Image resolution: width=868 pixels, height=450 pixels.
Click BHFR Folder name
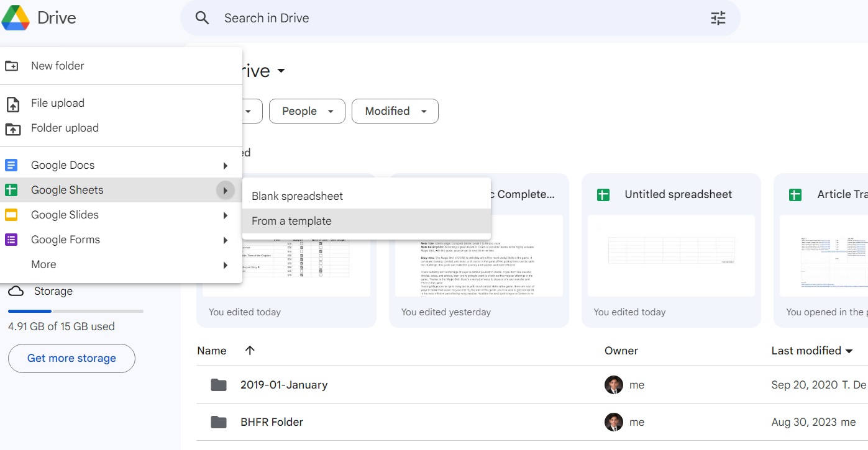coord(272,422)
